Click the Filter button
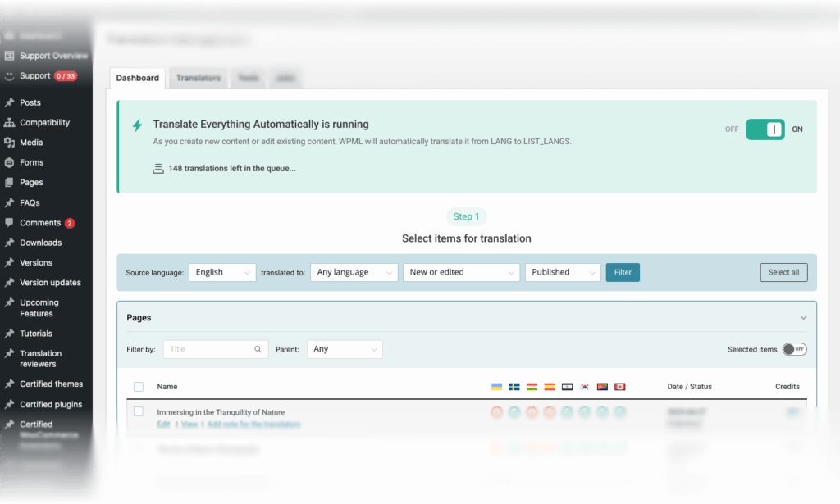This screenshot has width=840, height=504. (623, 272)
